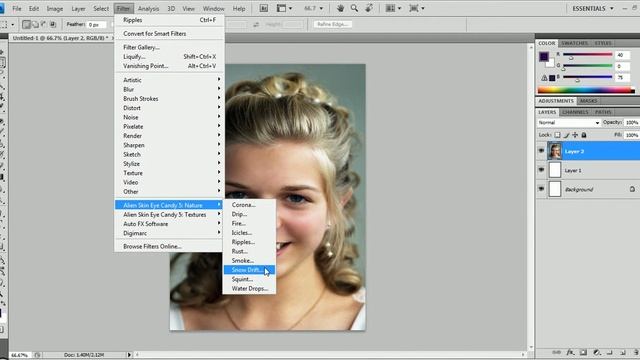This screenshot has height=360, width=640.
Task: Switch to the Swatches tab
Action: (575, 43)
